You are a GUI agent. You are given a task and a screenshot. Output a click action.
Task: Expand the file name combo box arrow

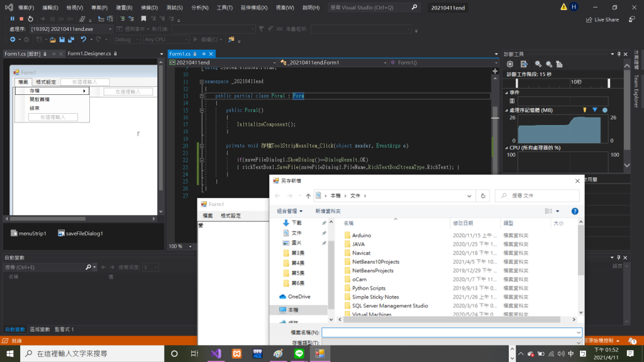tap(579, 332)
